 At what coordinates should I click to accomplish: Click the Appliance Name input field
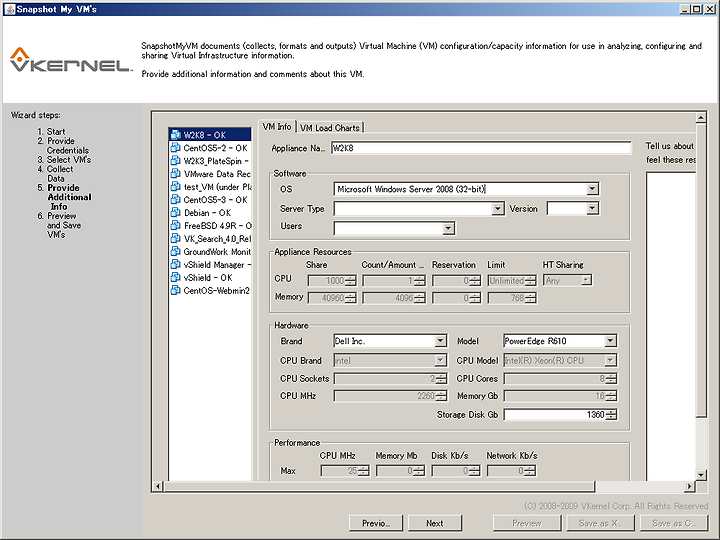click(x=481, y=148)
